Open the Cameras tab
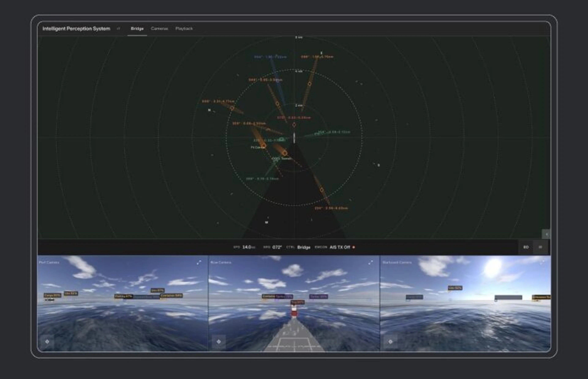Screen dimensions: 588x379 coord(159,28)
